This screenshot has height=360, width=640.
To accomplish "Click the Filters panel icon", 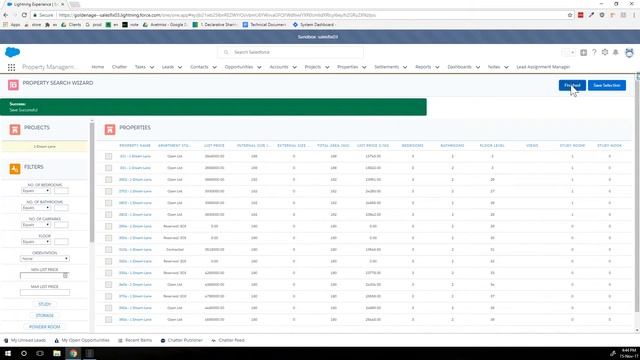I will [15, 169].
